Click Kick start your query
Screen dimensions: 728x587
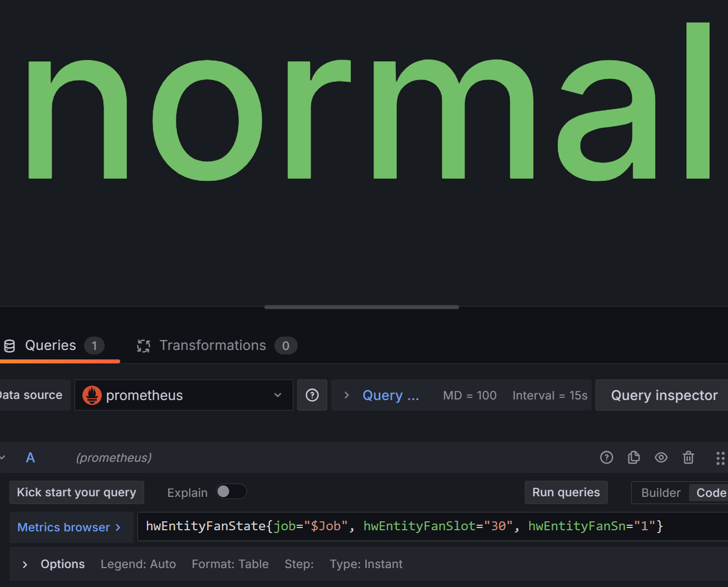77,492
